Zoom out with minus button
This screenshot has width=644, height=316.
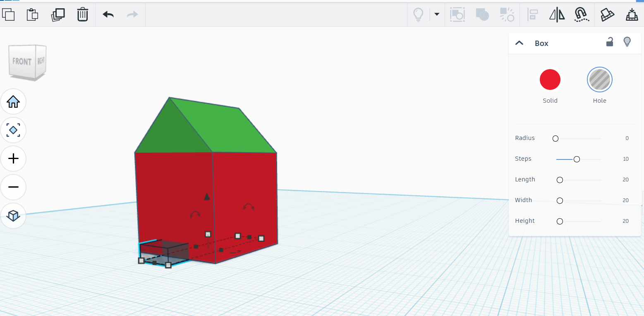tap(13, 187)
